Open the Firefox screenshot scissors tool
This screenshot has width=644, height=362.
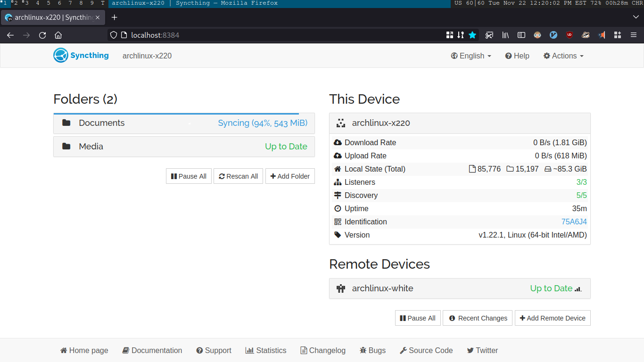tap(489, 35)
